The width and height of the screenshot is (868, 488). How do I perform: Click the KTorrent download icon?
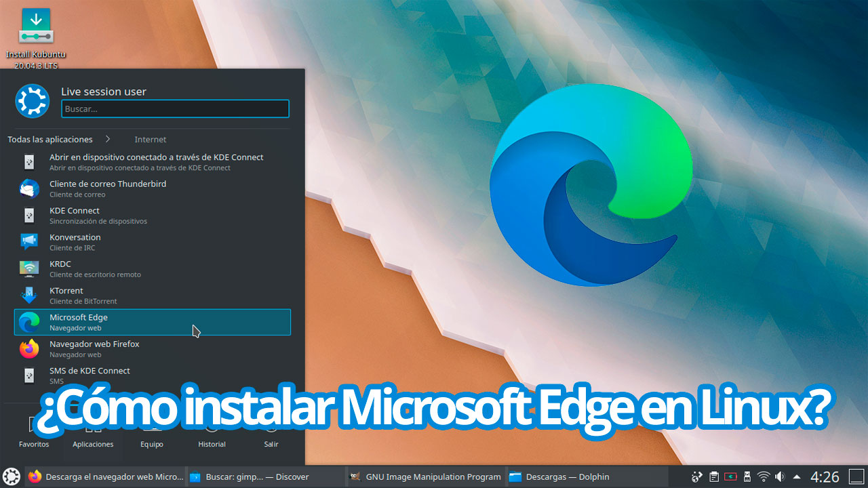29,296
